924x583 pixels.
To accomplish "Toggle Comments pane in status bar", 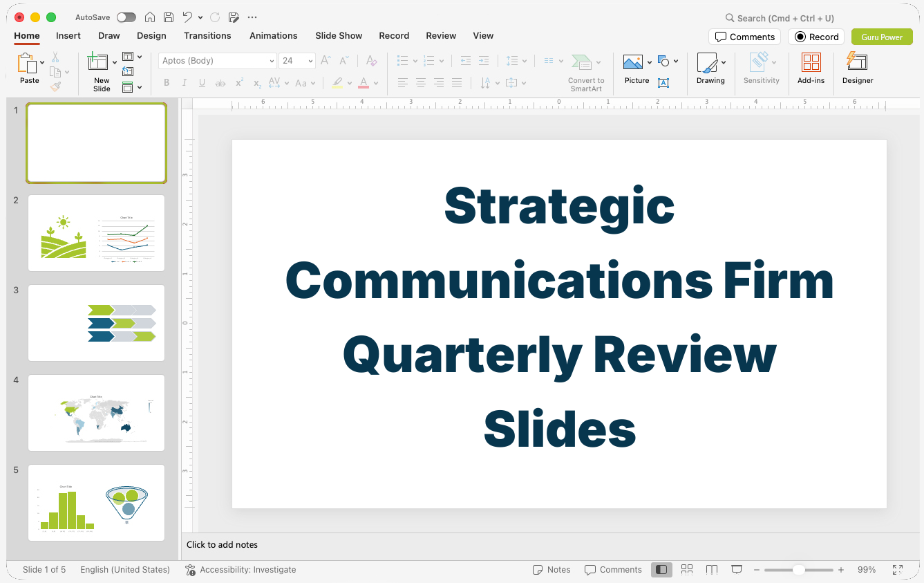I will point(613,570).
